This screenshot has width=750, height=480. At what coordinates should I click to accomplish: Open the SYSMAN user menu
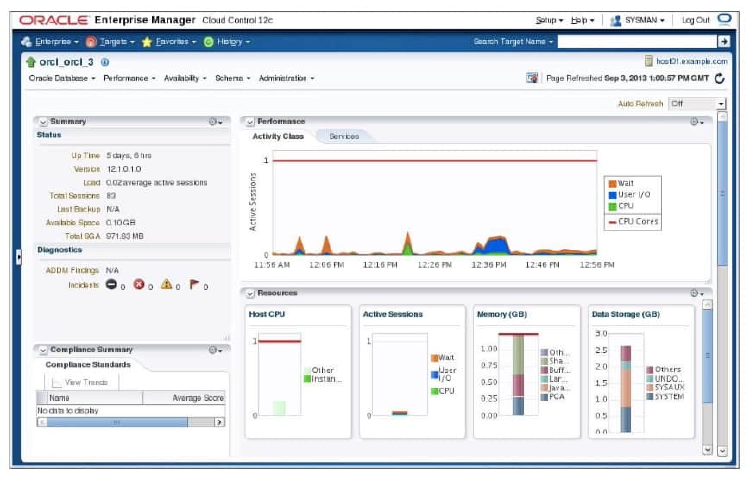pos(644,20)
